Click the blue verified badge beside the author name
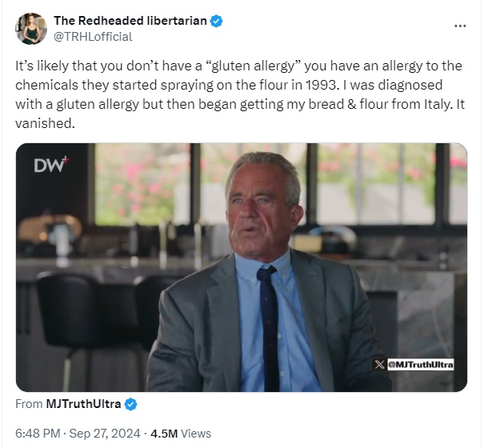This screenshot has width=488, height=448. (217, 21)
